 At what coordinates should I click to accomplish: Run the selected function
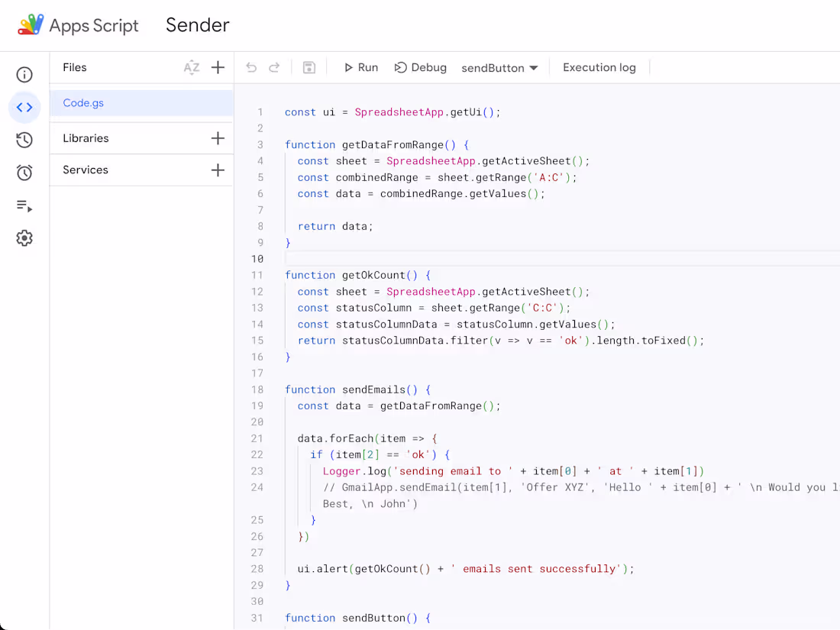click(x=360, y=67)
